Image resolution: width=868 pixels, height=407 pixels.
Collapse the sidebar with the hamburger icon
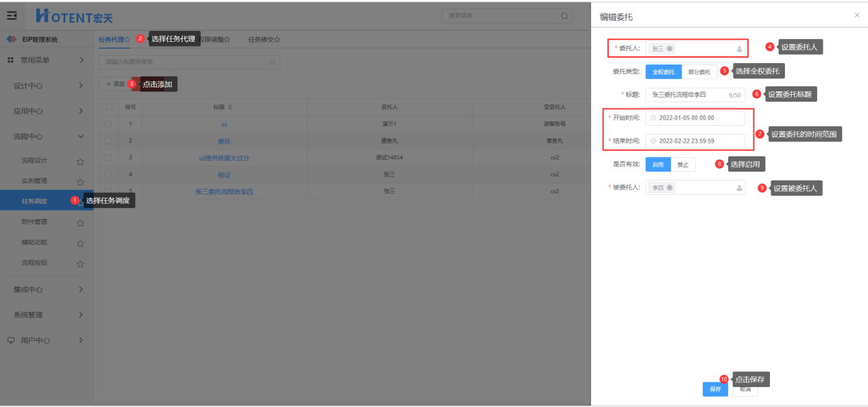pos(12,16)
